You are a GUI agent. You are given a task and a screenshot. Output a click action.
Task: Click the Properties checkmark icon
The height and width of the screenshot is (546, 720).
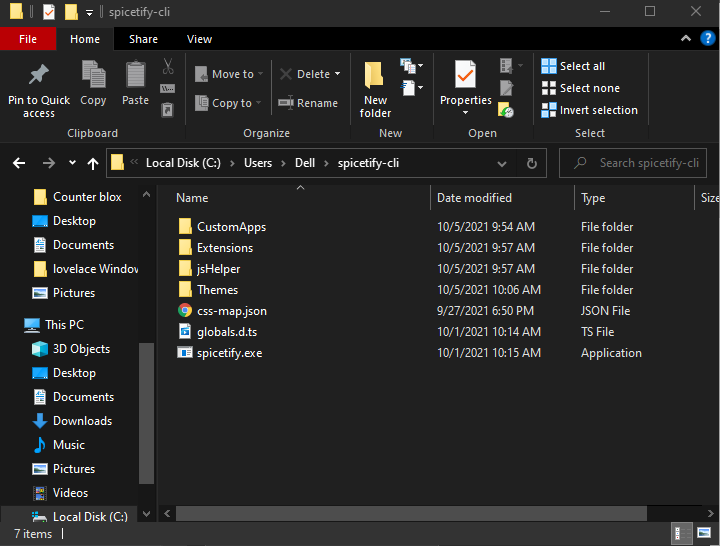[465, 74]
